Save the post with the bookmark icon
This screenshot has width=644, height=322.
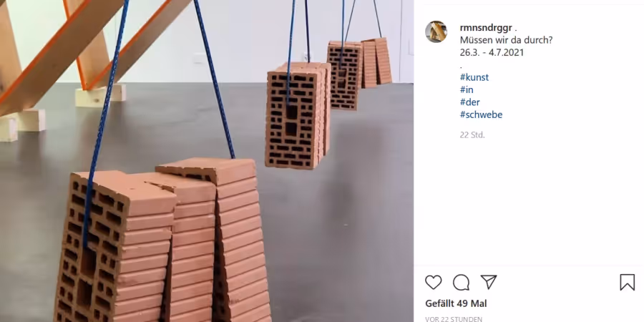(x=627, y=282)
